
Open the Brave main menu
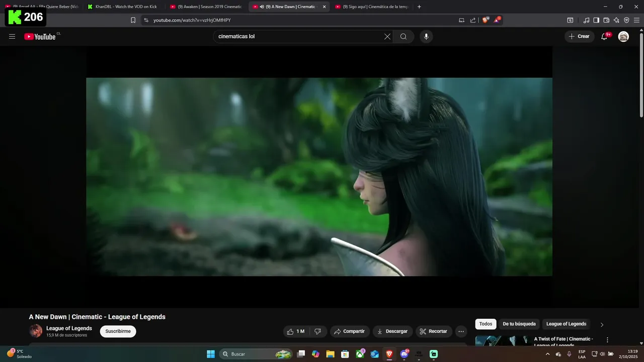(636, 20)
